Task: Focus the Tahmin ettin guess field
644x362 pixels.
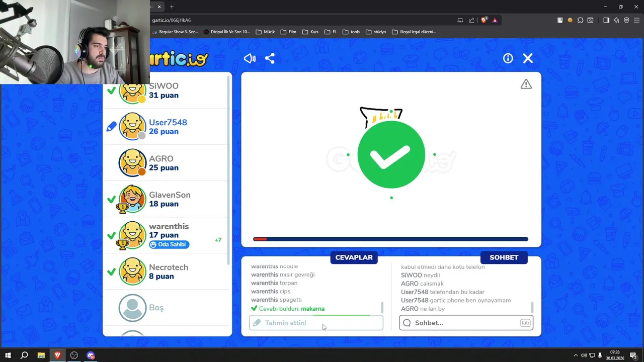Action: point(316,323)
